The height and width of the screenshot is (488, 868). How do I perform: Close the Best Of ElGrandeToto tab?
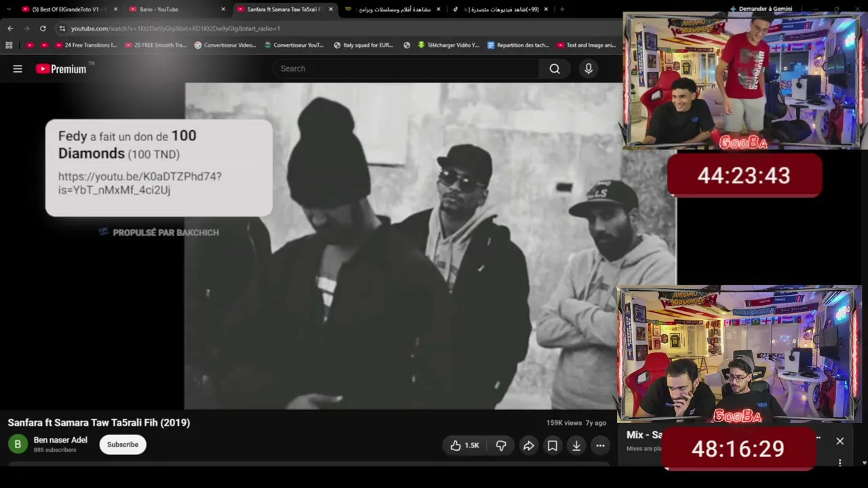coord(115,9)
